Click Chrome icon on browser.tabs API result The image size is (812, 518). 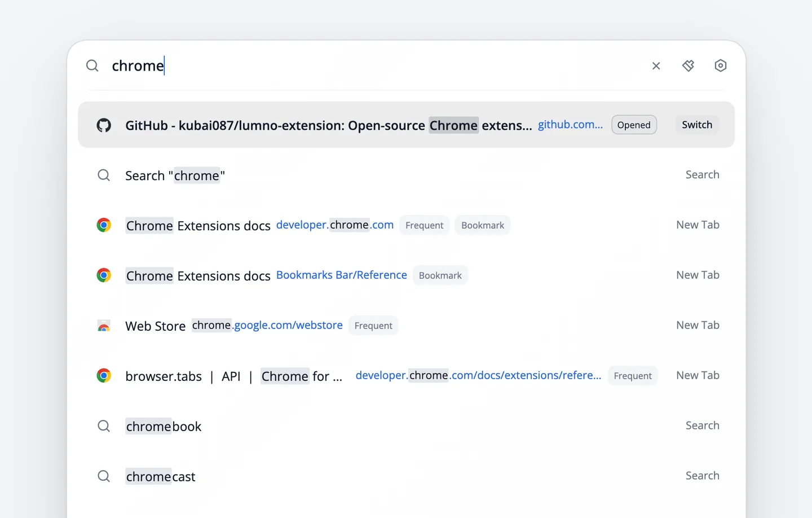(x=104, y=376)
